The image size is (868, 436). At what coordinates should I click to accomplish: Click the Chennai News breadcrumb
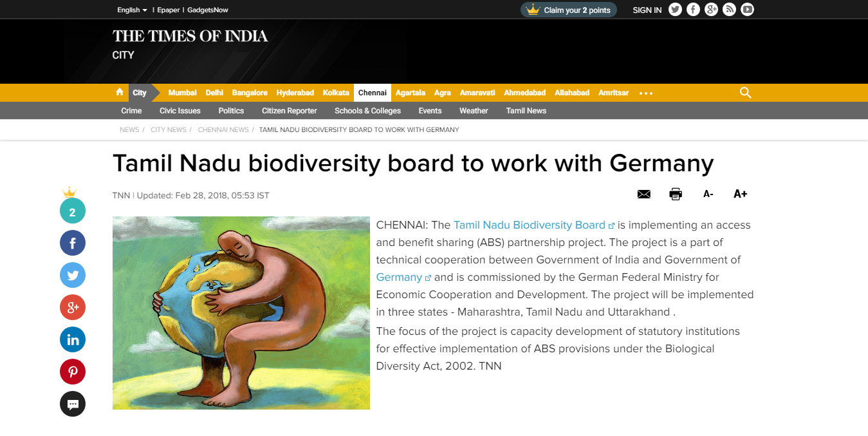223,129
